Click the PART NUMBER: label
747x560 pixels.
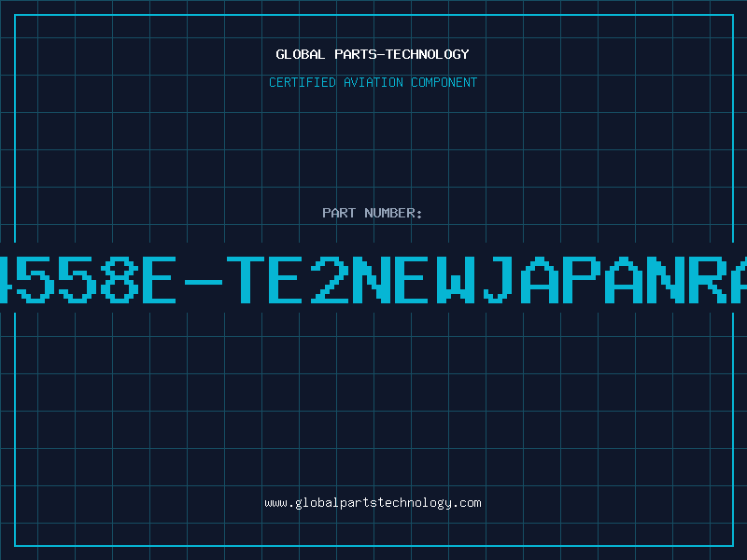[x=373, y=213]
